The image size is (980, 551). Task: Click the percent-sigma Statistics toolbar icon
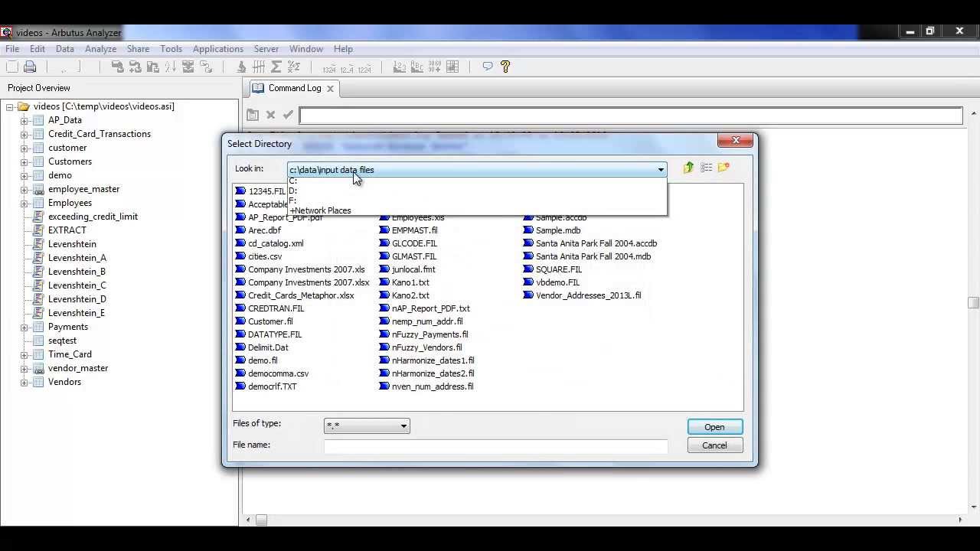pos(293,67)
